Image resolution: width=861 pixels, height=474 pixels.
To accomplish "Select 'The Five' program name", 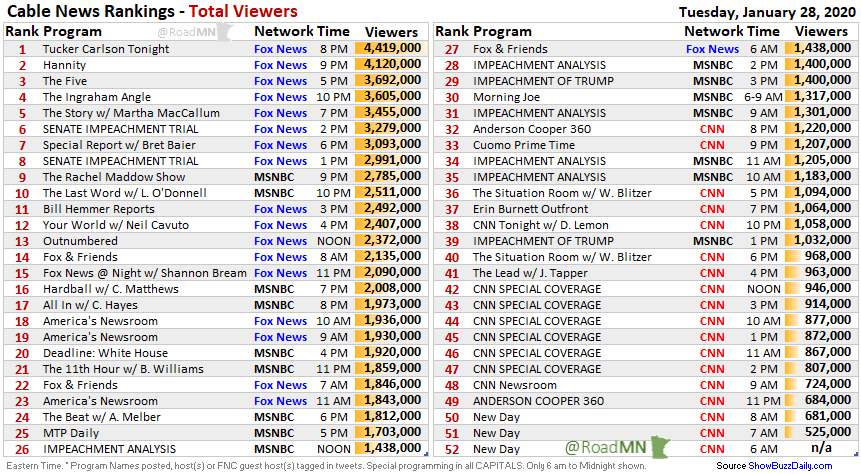I will pos(65,81).
